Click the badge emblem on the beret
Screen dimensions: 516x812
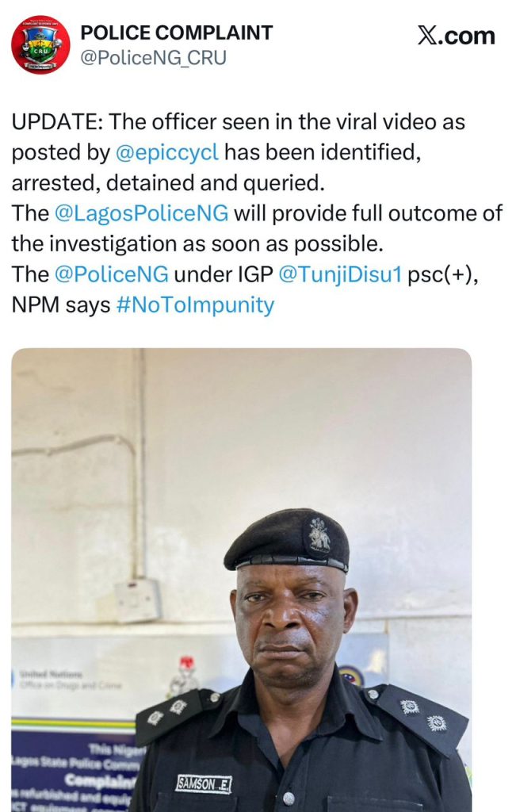coord(319,534)
